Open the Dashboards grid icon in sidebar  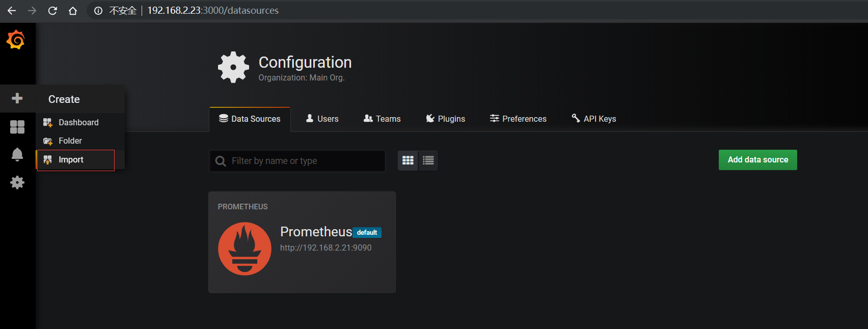(17, 127)
